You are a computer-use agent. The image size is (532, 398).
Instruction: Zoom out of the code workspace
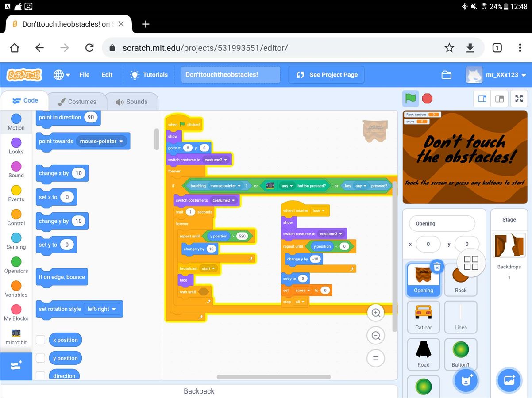tap(376, 336)
